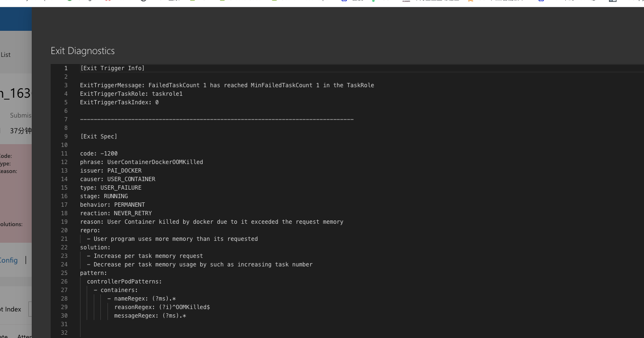
Task: Click the "controllerPodPatterns:" line
Action: point(124,282)
